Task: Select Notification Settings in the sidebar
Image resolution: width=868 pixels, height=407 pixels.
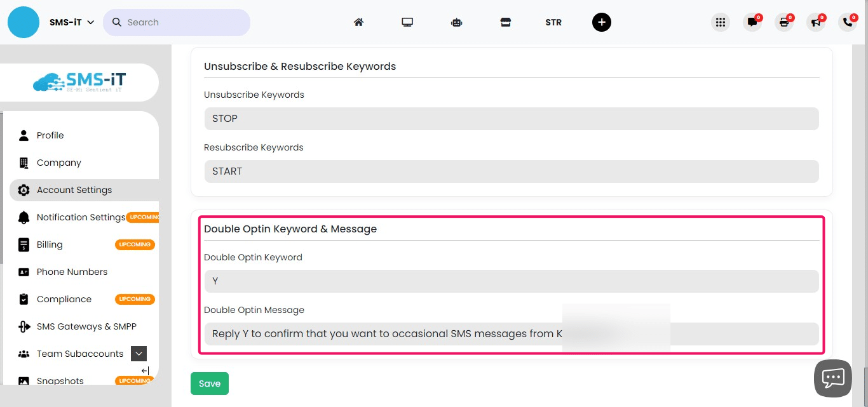Action: click(81, 217)
